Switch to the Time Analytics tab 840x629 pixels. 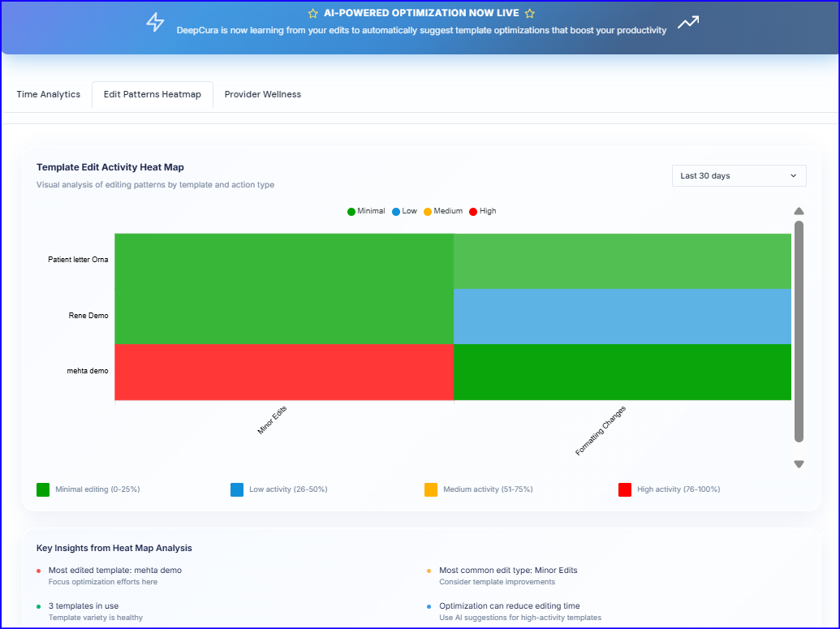48,94
